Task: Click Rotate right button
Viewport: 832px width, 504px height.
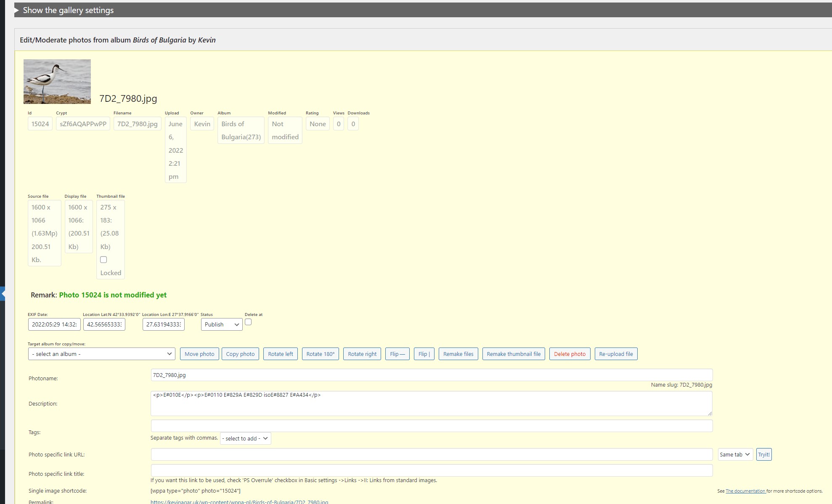Action: tap(362, 354)
